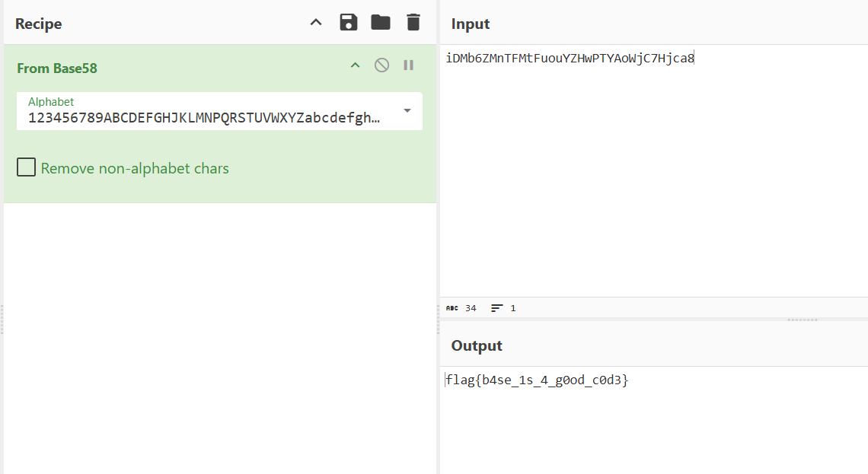Open the load recipe folder icon
The width and height of the screenshot is (868, 474).
point(381,23)
